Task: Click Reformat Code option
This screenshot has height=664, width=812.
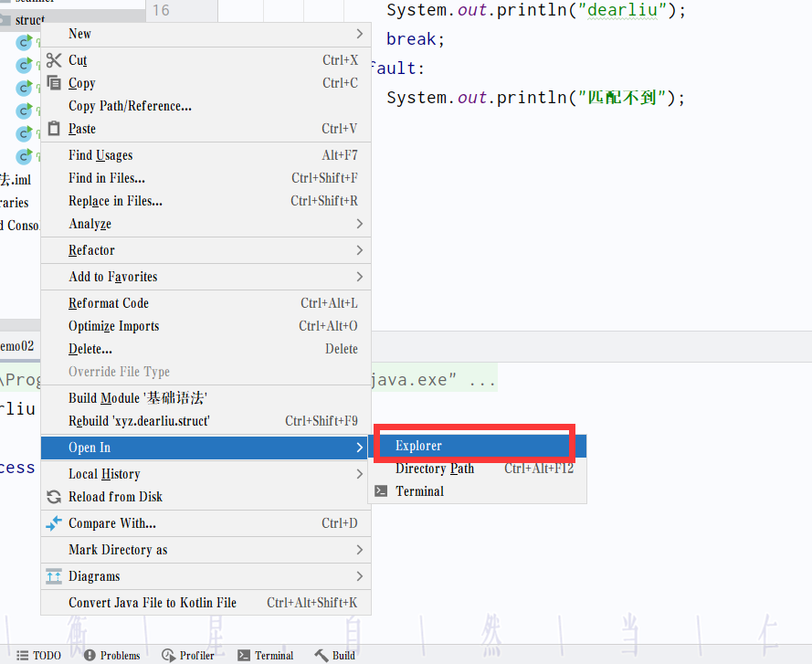Action: click(109, 303)
